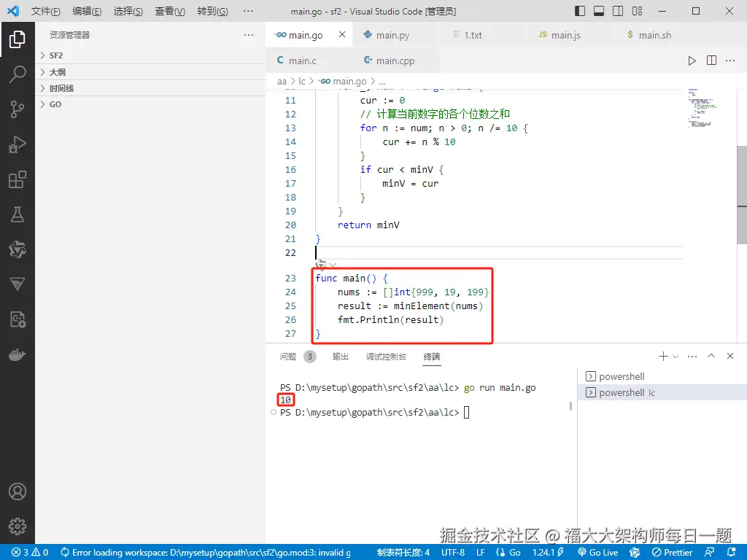Screen dimensions: 747x560
Task: Open the Extensions view
Action: [x=18, y=179]
